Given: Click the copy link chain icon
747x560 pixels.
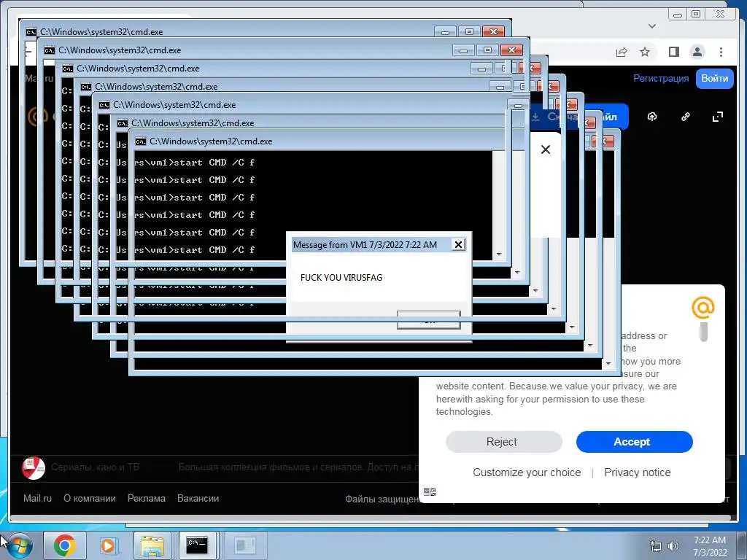Looking at the screenshot, I should pos(685,117).
